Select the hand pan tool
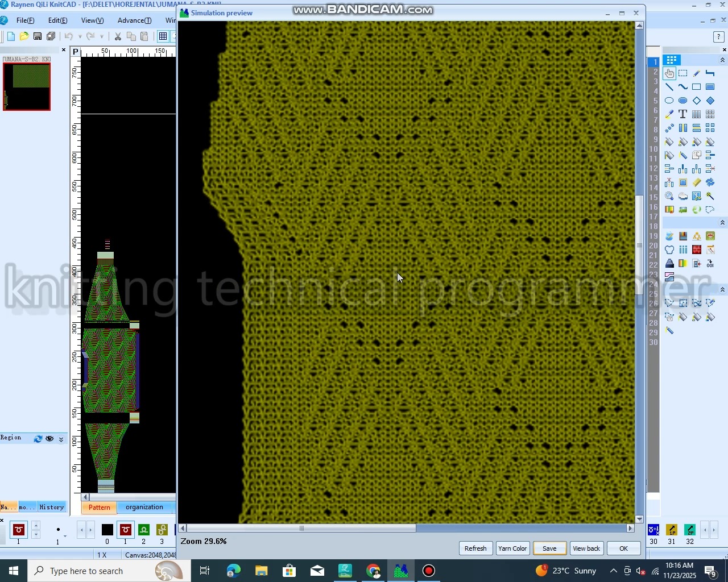Screen dimensions: 728x582 click(x=669, y=73)
